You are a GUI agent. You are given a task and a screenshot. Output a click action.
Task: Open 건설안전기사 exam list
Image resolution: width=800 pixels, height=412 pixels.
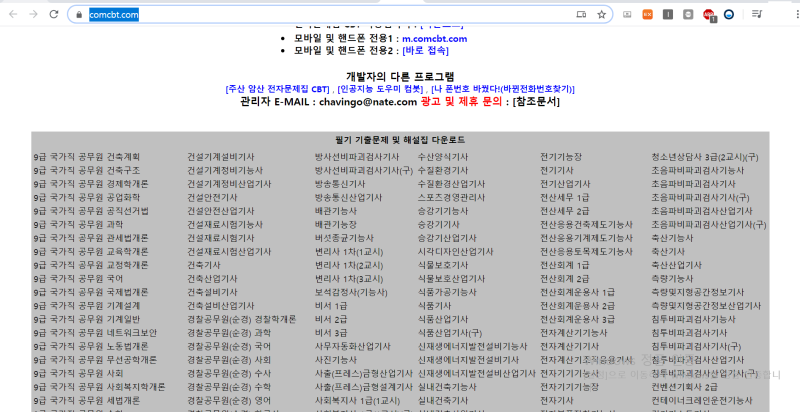coord(212,197)
